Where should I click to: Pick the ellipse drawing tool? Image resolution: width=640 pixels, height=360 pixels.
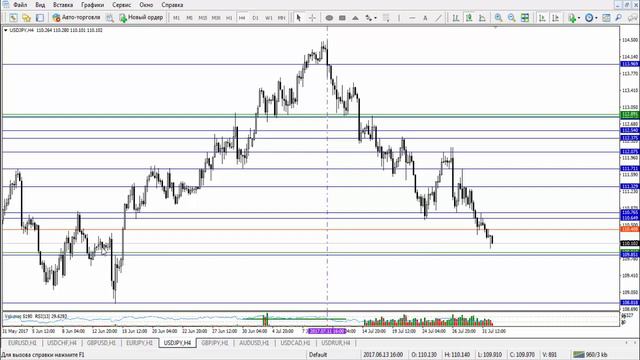(x=329, y=18)
